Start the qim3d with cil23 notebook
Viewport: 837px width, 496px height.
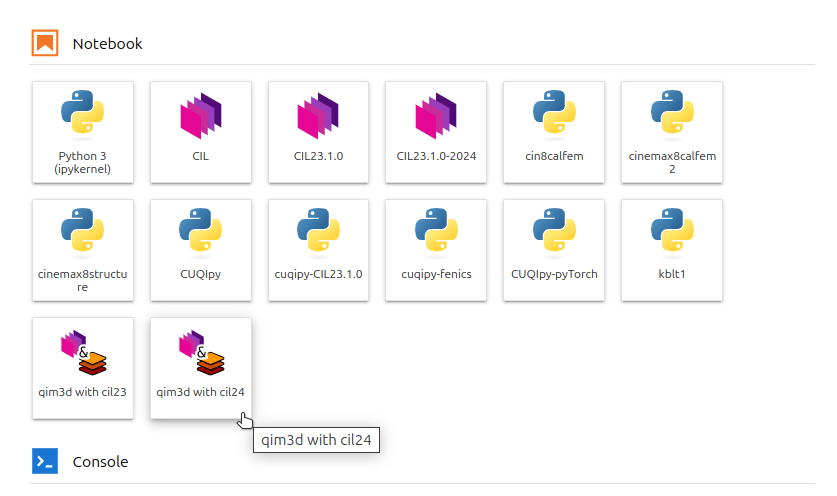click(83, 368)
